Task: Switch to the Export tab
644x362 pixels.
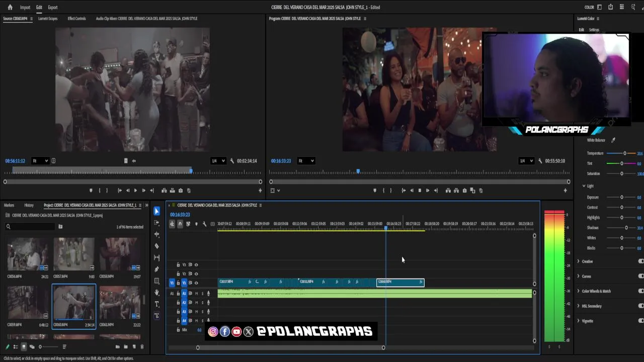Action: (53, 8)
